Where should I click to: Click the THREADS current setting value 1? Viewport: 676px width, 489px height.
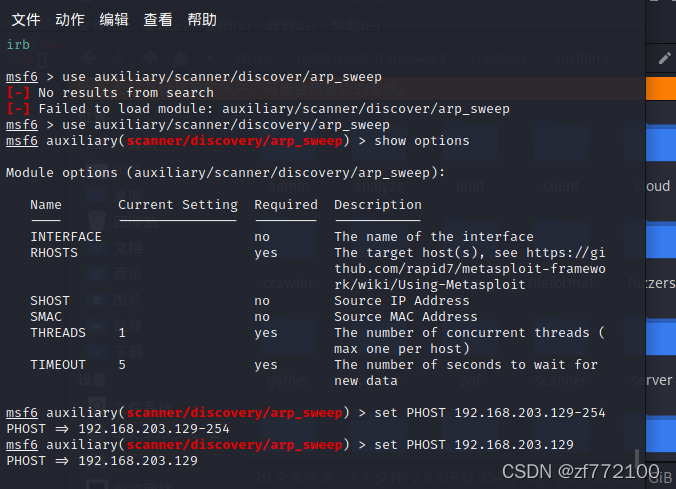[x=122, y=332]
